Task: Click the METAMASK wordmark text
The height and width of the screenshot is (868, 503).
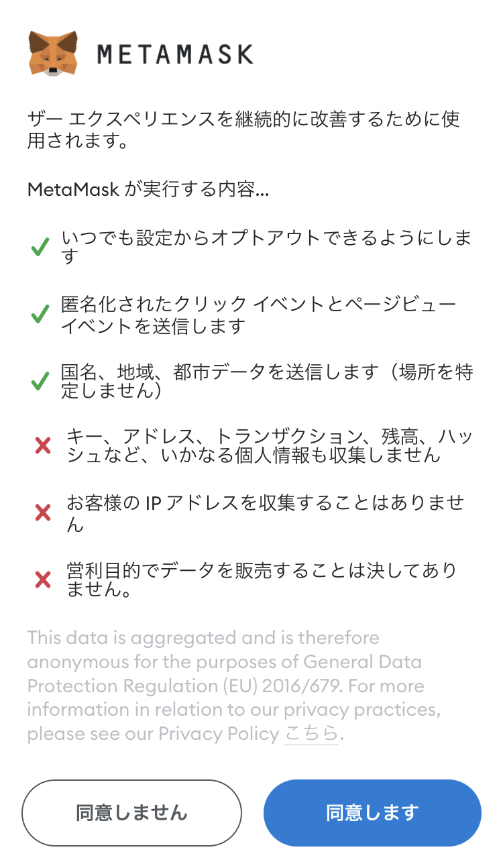Action: pyautogui.click(x=175, y=54)
